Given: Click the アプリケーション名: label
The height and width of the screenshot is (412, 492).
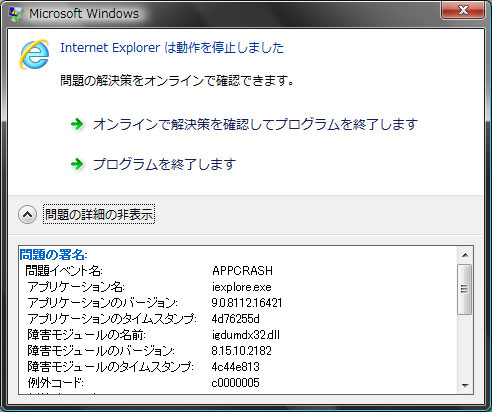Looking at the screenshot, I should point(76,287).
